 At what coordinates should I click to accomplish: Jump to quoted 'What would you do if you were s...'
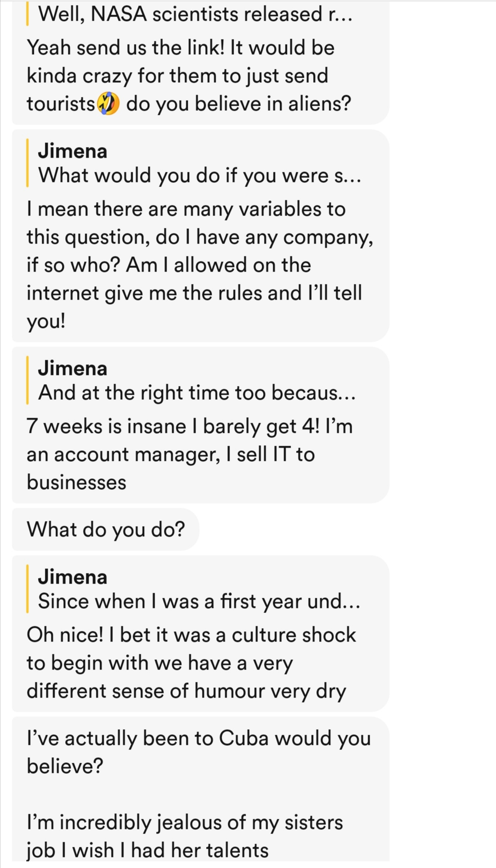point(199,176)
